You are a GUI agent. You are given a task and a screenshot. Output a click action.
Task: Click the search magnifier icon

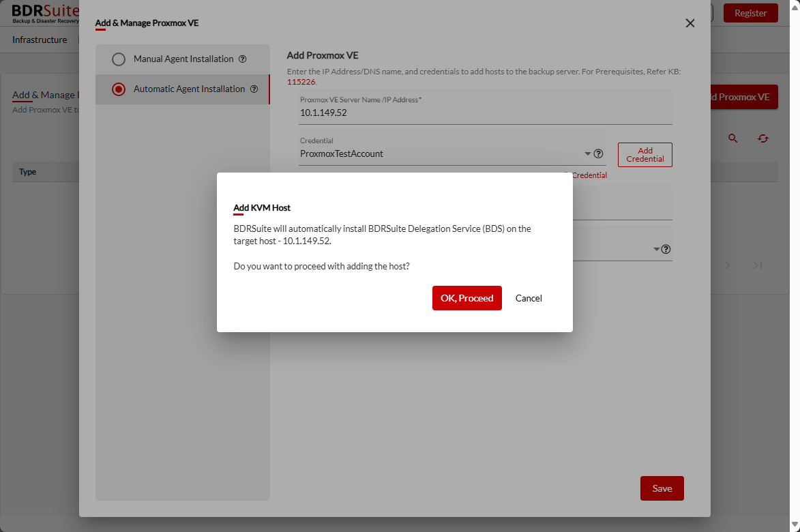tap(732, 138)
